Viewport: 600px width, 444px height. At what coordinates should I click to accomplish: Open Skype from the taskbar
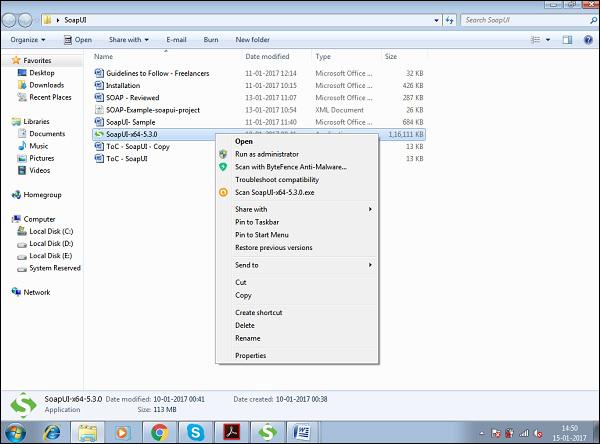(196, 433)
